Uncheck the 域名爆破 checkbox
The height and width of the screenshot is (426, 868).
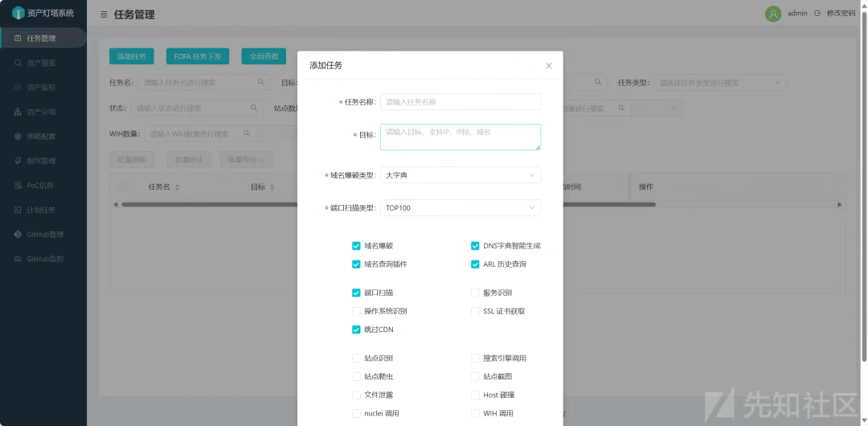pos(356,246)
